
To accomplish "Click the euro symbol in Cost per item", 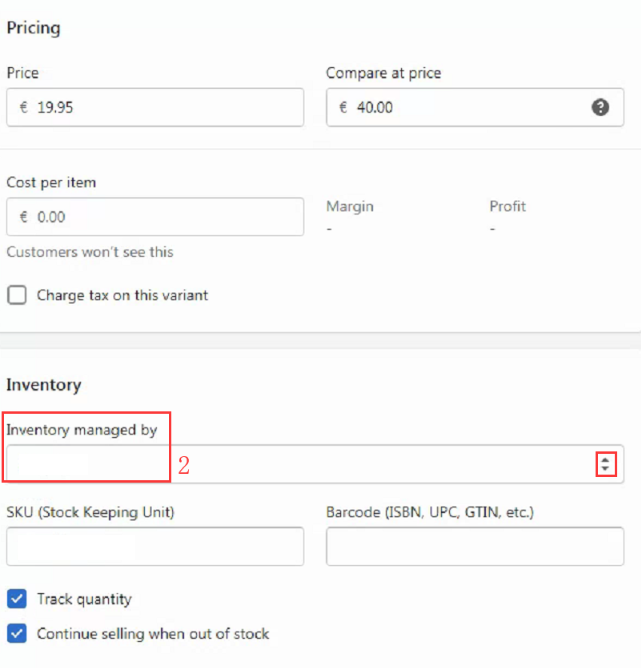I will click(x=24, y=217).
